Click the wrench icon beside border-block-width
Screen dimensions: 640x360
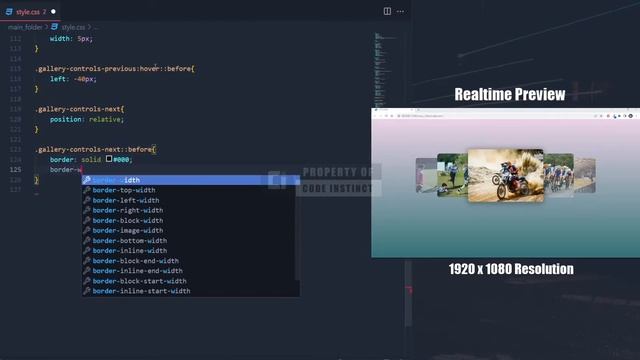[87, 220]
